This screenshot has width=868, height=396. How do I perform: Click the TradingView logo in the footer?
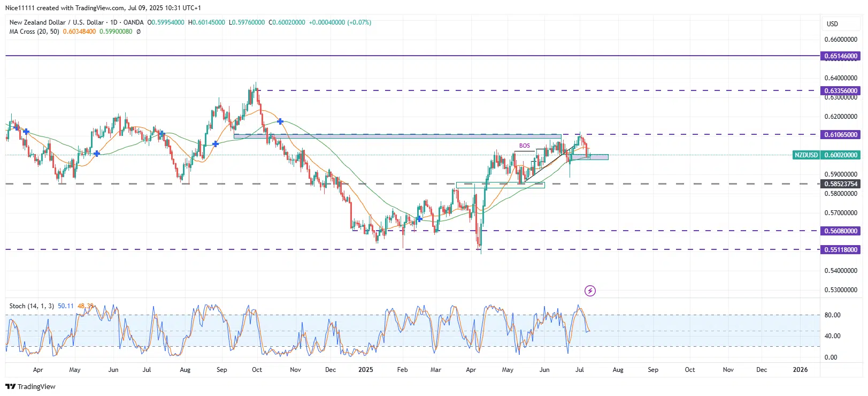[30, 386]
